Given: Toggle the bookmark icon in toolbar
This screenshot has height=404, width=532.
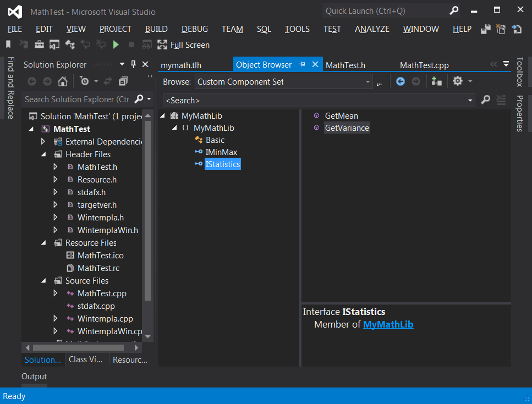Looking at the screenshot, I should pos(8,45).
